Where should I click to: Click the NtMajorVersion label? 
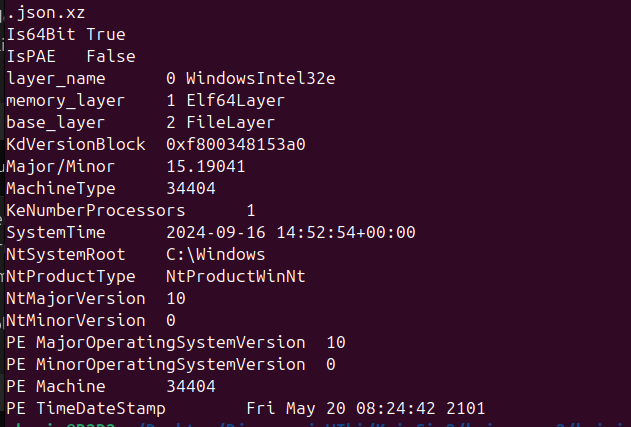pyautogui.click(x=75, y=298)
